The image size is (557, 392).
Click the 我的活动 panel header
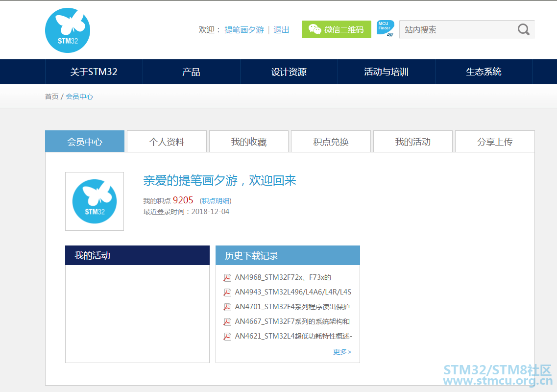pyautogui.click(x=138, y=255)
